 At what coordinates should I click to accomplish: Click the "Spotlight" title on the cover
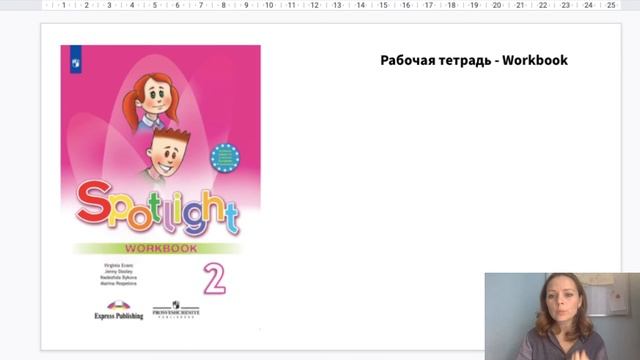coord(158,209)
